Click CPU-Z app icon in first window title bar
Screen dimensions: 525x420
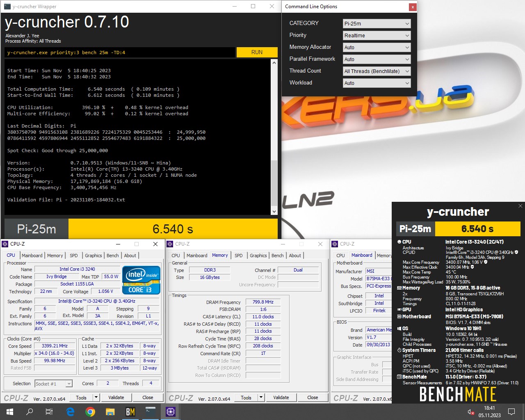[5, 244]
